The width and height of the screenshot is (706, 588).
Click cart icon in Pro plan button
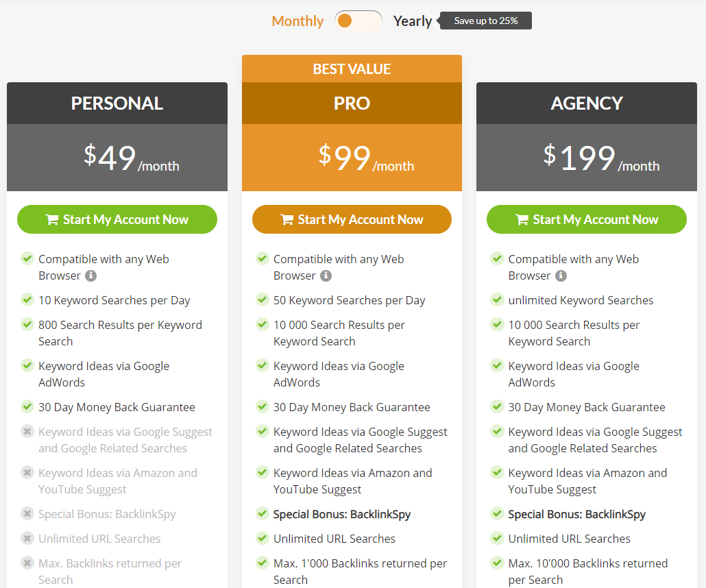(287, 220)
